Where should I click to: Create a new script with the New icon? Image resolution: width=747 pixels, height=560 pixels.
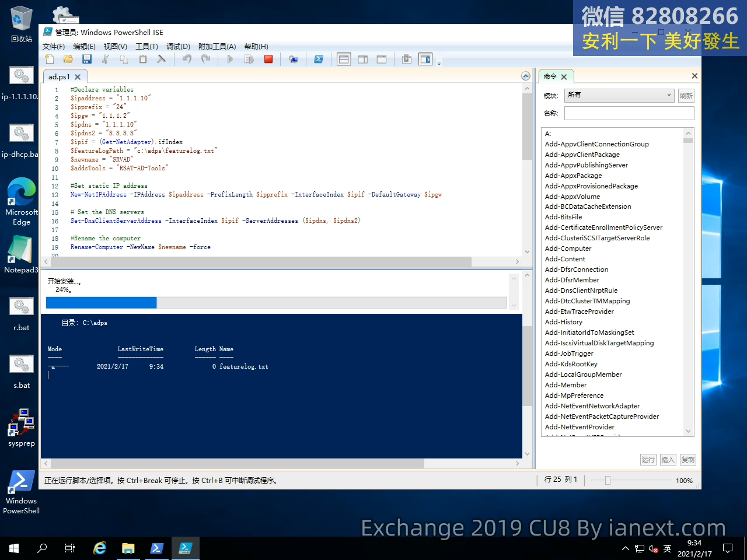pyautogui.click(x=50, y=59)
